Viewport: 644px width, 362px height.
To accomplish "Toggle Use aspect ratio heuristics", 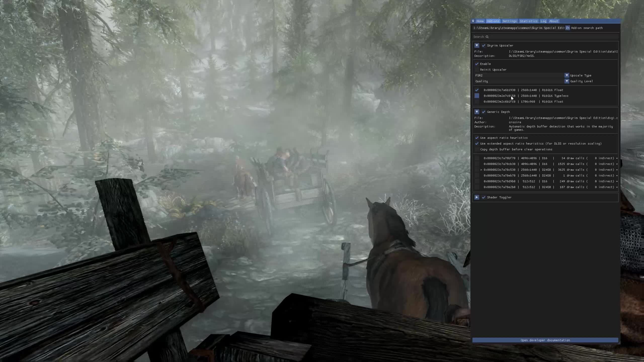I will [477, 138].
